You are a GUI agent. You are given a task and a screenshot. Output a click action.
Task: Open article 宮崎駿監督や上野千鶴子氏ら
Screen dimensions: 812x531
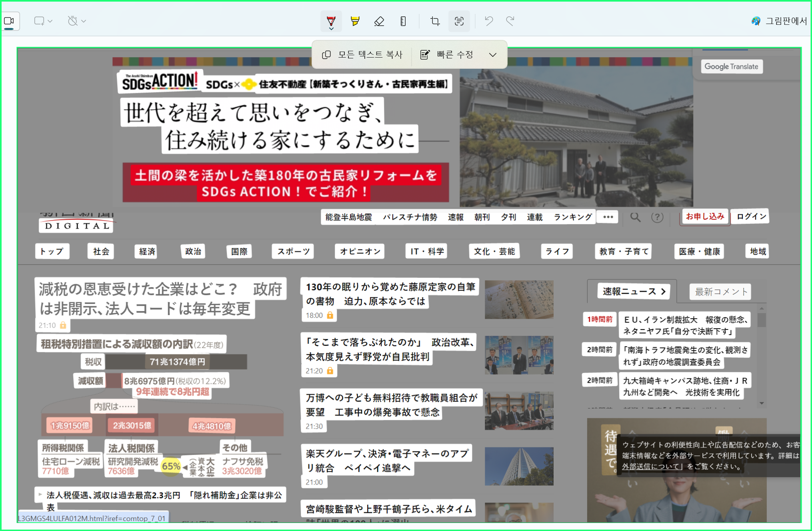(388, 509)
